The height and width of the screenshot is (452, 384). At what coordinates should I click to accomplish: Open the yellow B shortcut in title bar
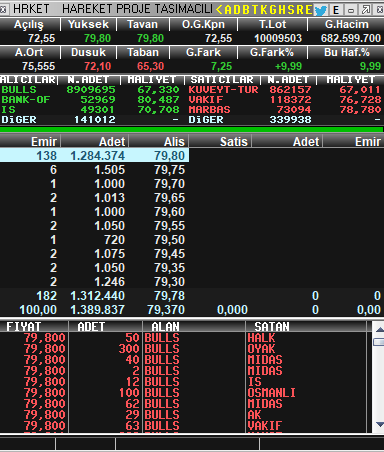click(246, 9)
